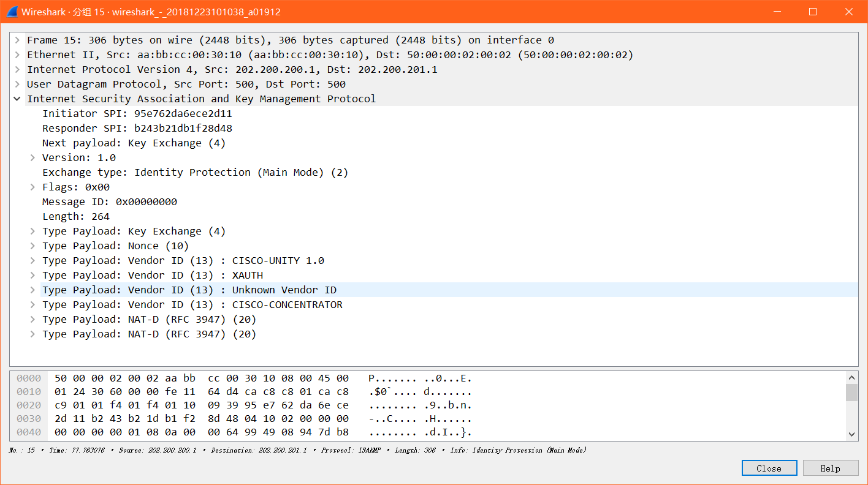The image size is (868, 485).
Task: Select the Responder SPI: b243b21db1f28d48 row
Action: tap(137, 129)
